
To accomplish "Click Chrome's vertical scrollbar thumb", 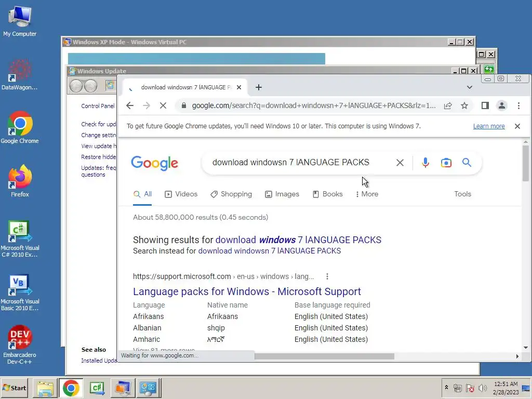I will (526, 163).
